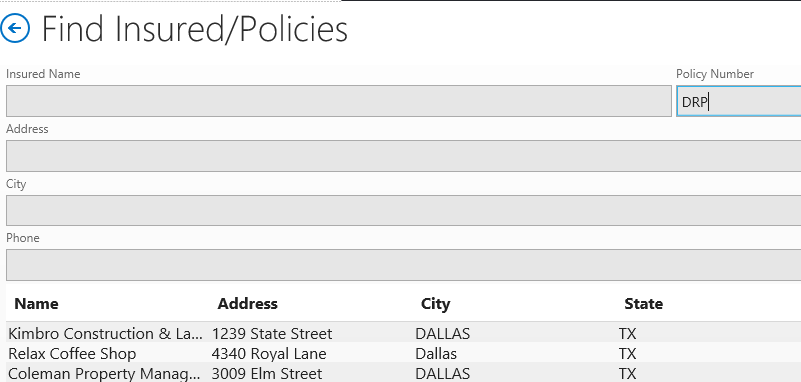Click the DALLAS city cell in Coleman row
The image size is (801, 382).
coord(442,373)
